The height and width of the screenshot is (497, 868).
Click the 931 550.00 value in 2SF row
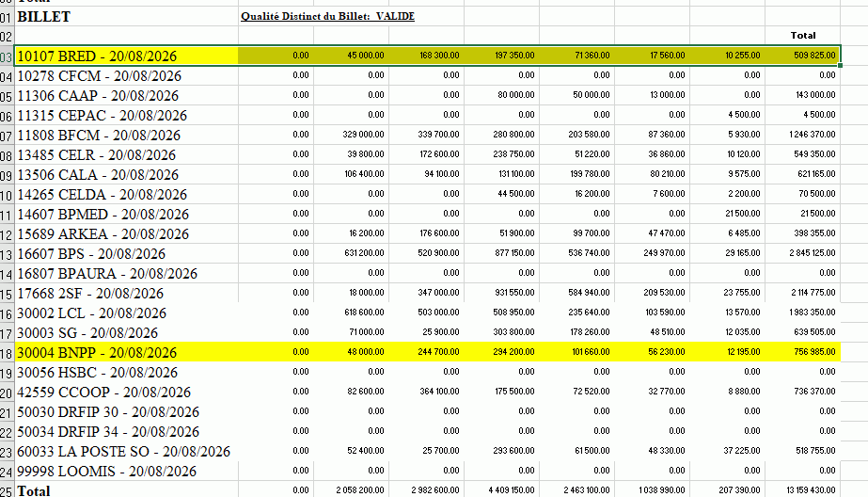[x=514, y=293]
